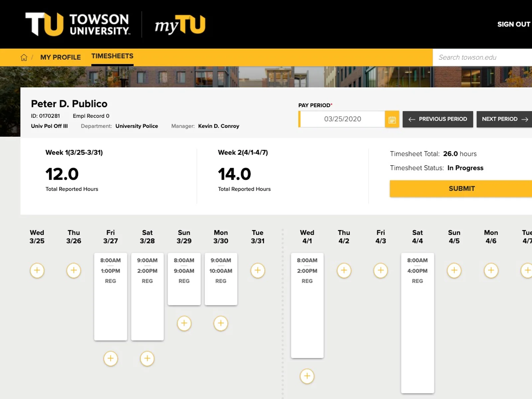Add time entry for Wed 3/25
Image resolution: width=532 pixels, height=399 pixels.
(37, 270)
